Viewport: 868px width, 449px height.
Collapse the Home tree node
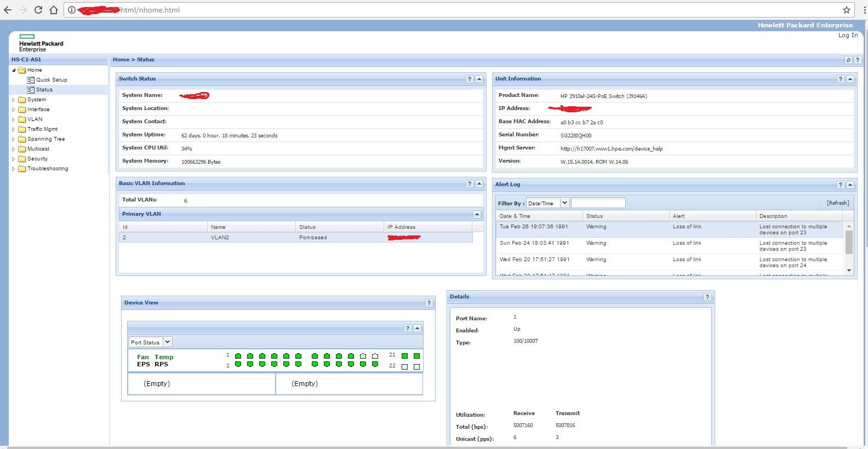pyautogui.click(x=14, y=70)
